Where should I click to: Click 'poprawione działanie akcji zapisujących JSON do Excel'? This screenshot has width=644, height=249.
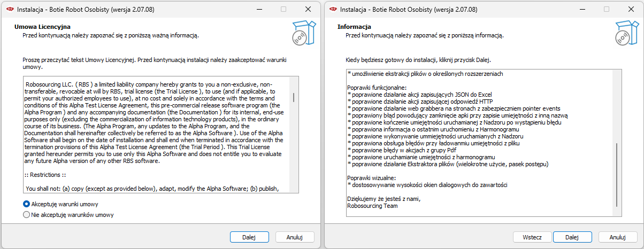[421, 95]
